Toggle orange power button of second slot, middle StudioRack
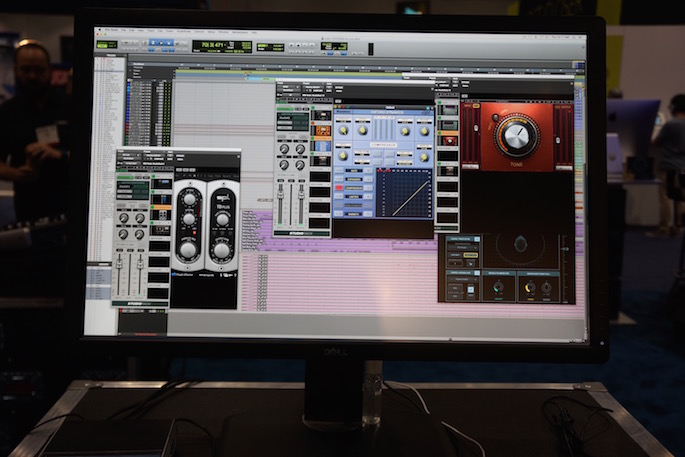The height and width of the screenshot is (457, 685). (x=313, y=123)
